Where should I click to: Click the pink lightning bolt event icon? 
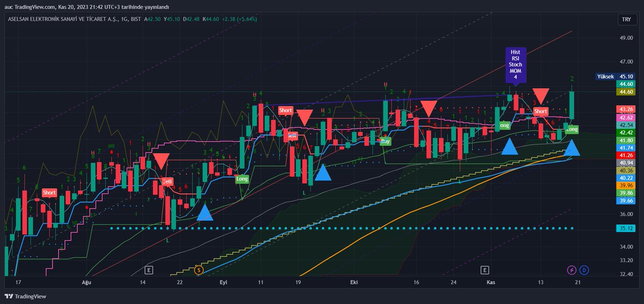(572, 270)
